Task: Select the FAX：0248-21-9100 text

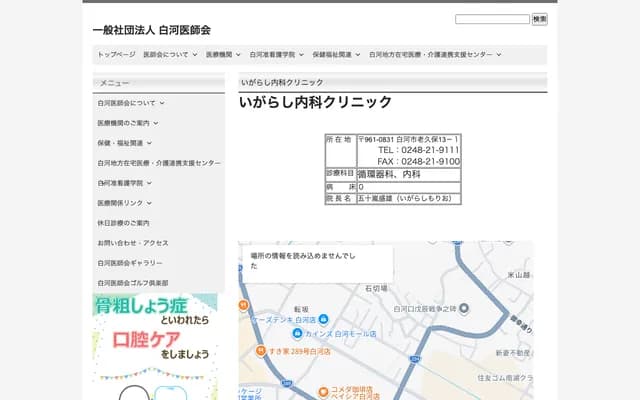Action: 418,162
